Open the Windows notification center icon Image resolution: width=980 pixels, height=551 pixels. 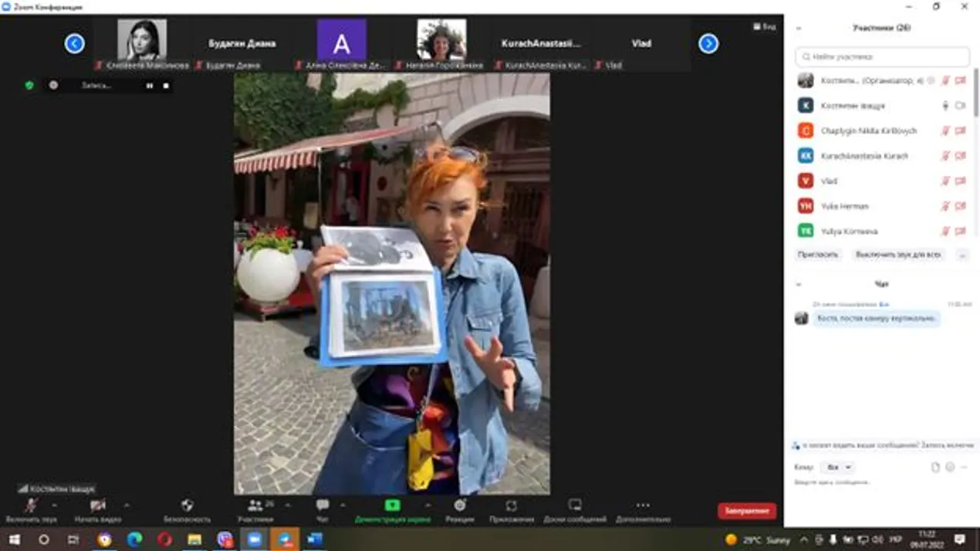959,539
